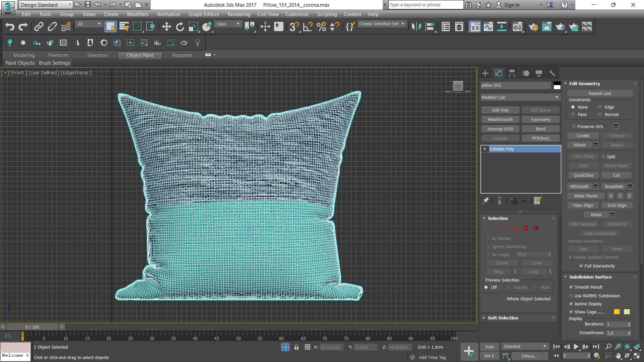Select Polygon sub-object level icon

[526, 229]
